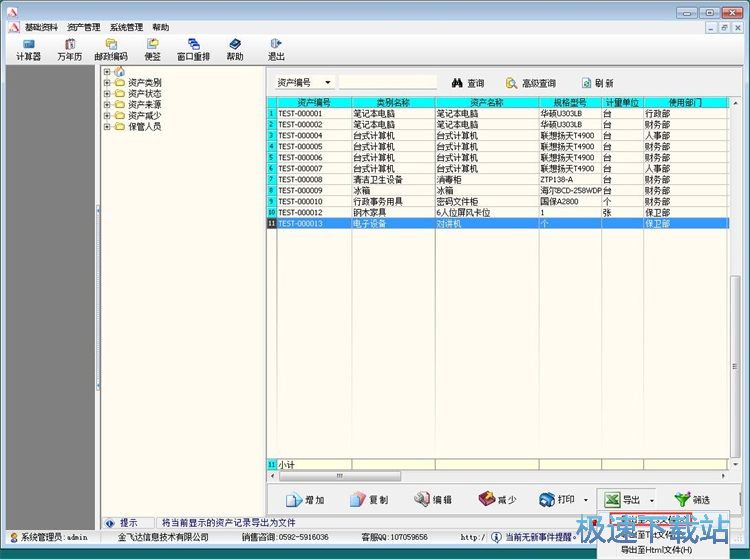
Task: Click the horizontal scrollbar thumb under table
Action: click(340, 476)
